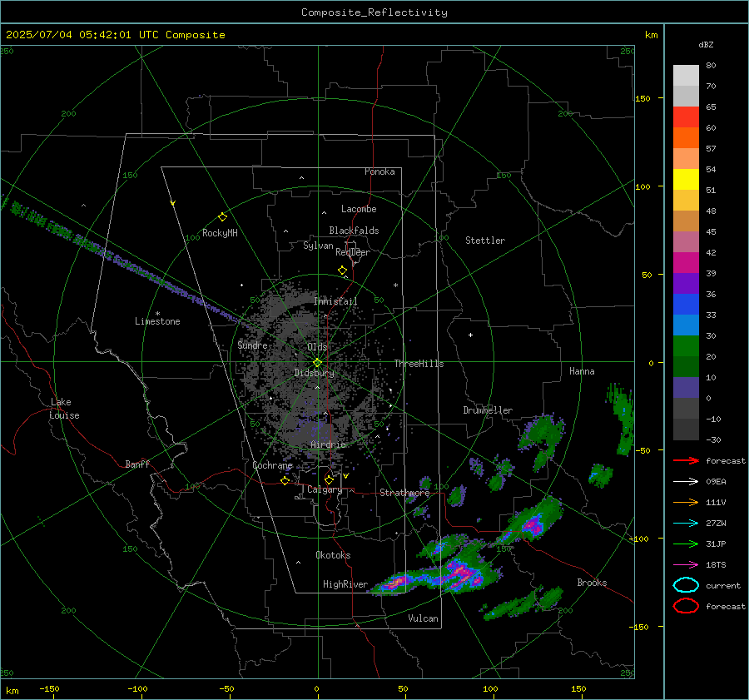Click the Strathmore city label
This screenshot has height=700, width=749.
coord(404,493)
